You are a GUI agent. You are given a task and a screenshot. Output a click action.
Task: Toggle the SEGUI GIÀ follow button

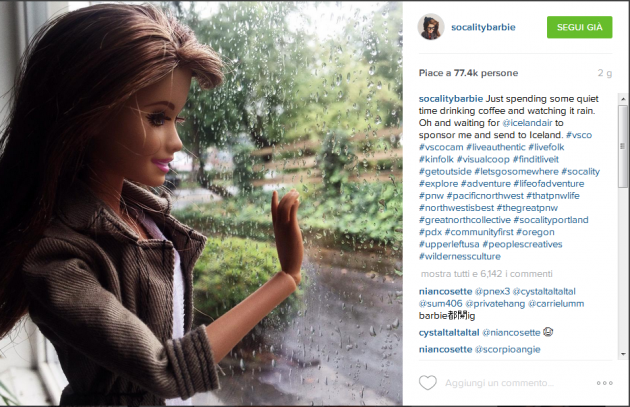579,27
